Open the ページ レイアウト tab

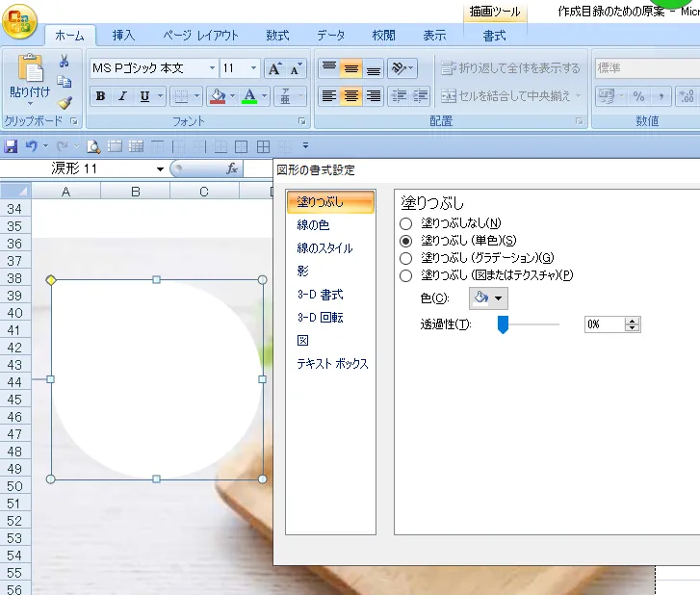(200, 36)
